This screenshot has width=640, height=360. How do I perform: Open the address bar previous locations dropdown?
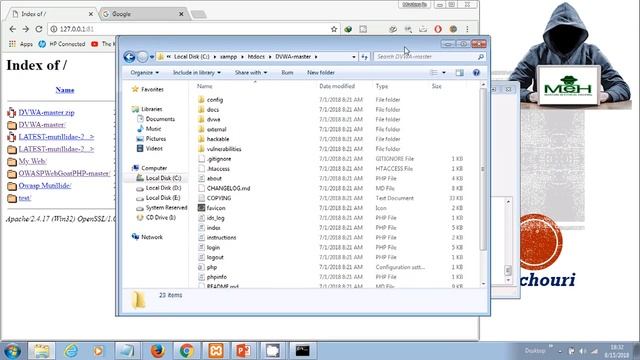pos(353,57)
